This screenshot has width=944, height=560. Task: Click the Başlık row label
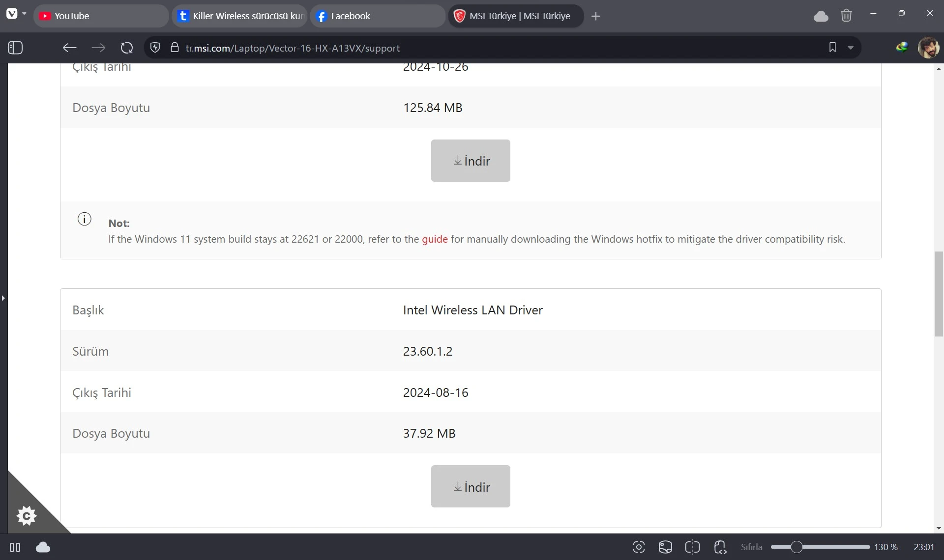pos(88,310)
